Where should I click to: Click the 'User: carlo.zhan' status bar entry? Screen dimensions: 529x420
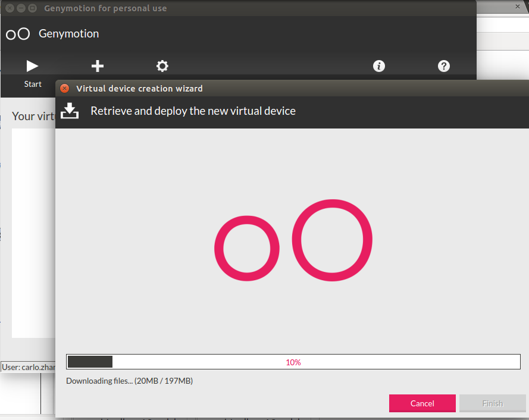29,367
